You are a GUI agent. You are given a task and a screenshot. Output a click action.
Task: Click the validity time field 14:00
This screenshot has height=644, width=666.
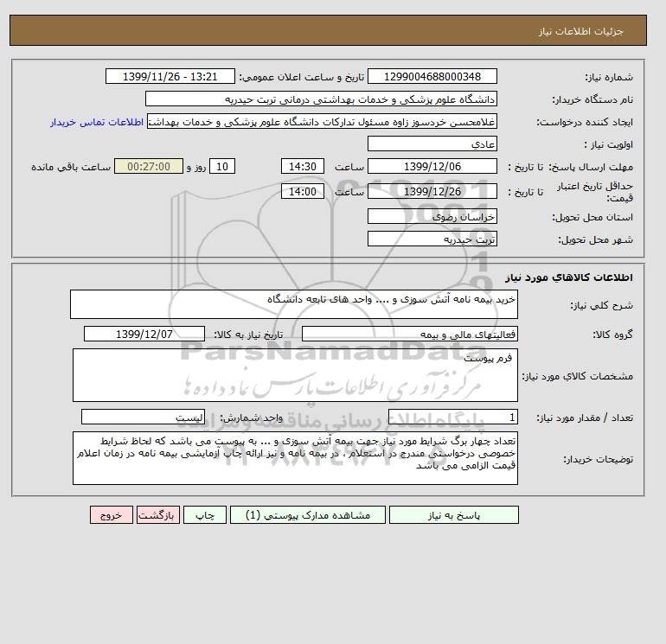click(x=303, y=191)
